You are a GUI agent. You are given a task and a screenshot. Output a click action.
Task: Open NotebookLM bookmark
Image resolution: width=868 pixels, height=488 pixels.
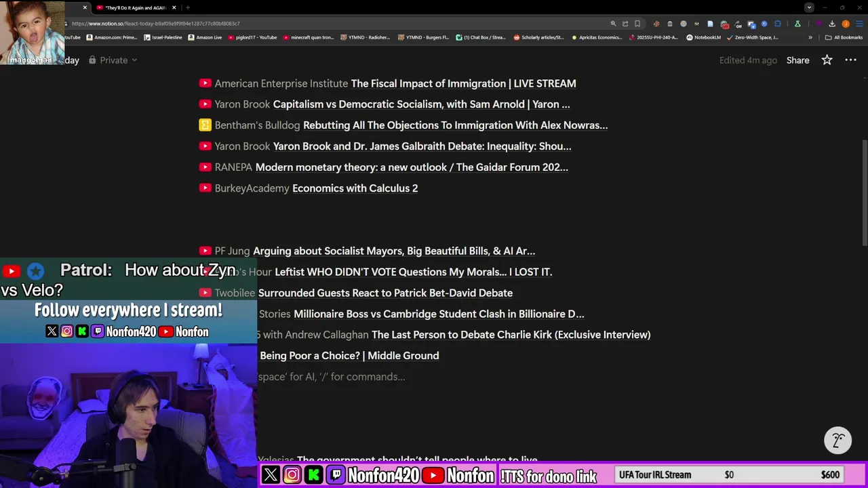[703, 37]
